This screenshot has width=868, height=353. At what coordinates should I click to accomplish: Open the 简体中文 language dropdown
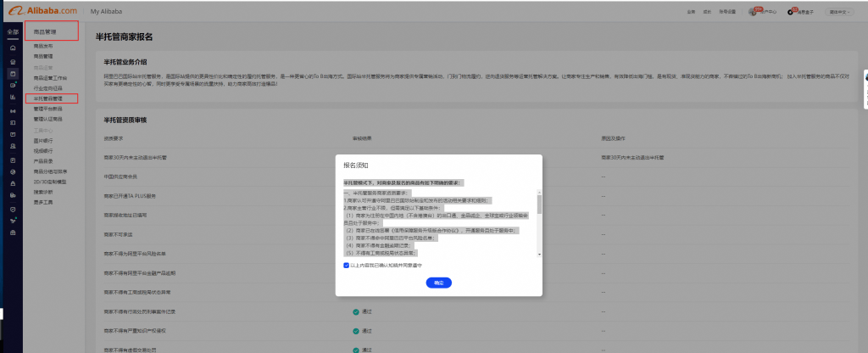839,12
